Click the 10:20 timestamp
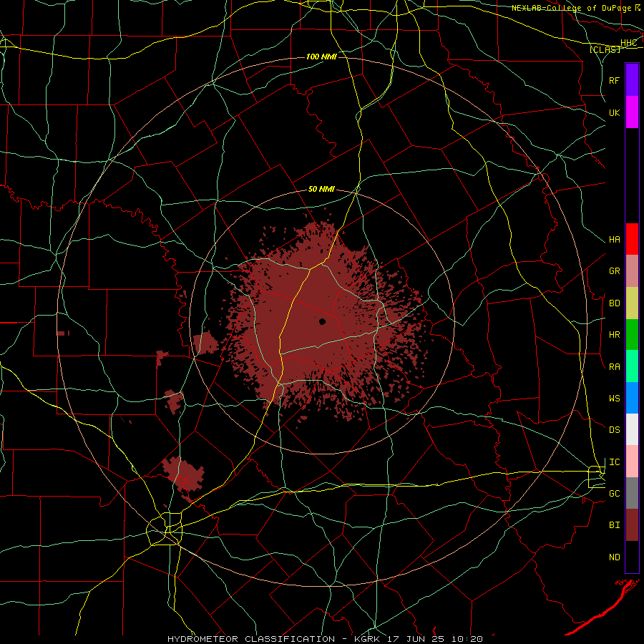Viewport: 644px width, 644px height. click(x=467, y=639)
